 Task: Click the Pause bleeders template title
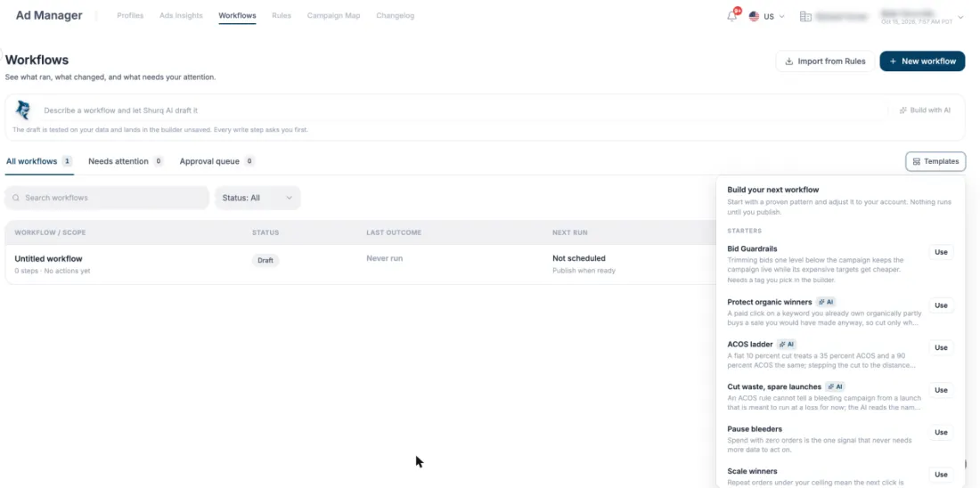pos(755,428)
